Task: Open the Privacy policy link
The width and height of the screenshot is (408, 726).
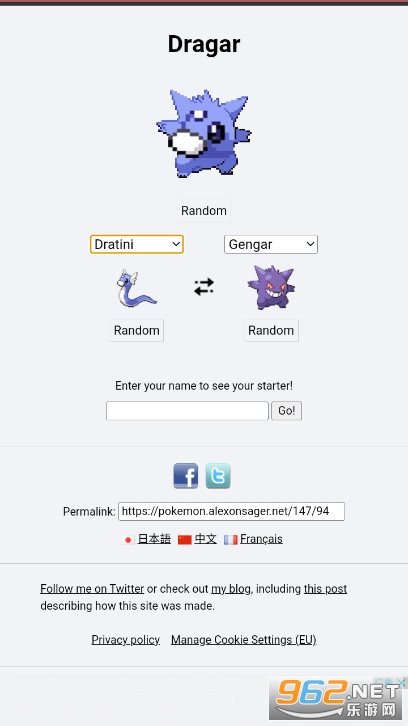Action: (126, 640)
